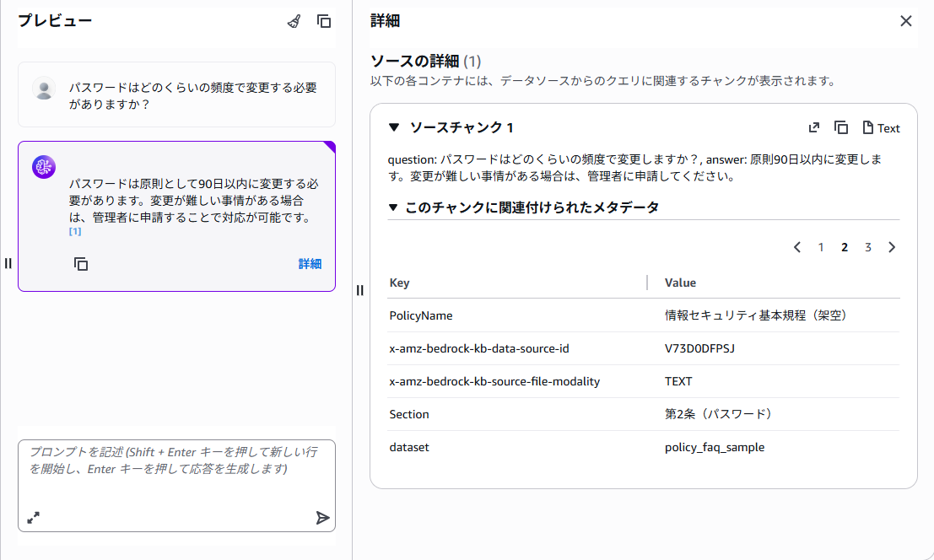Select metadata page 1
The width and height of the screenshot is (934, 560).
[x=821, y=247]
